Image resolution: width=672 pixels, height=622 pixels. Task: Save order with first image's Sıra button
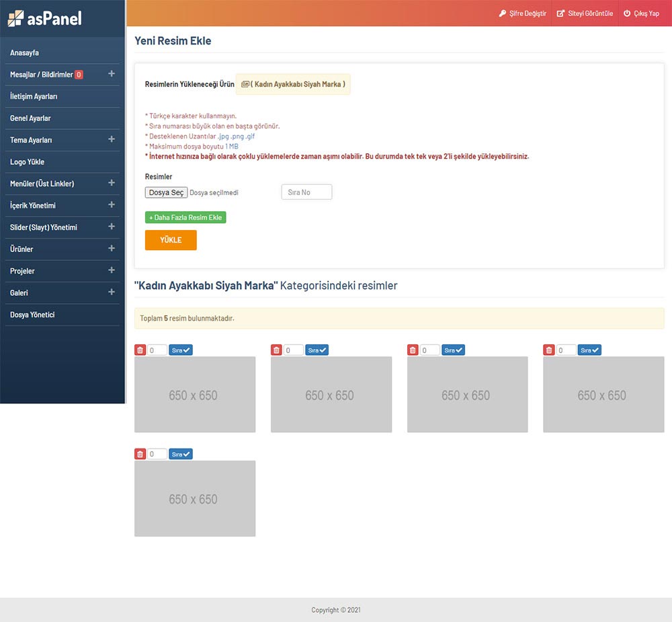pos(181,350)
